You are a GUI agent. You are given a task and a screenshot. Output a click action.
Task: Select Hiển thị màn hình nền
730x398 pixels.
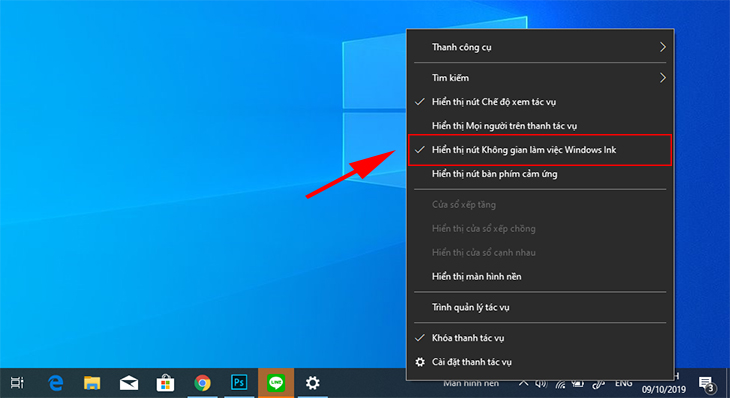click(540, 277)
